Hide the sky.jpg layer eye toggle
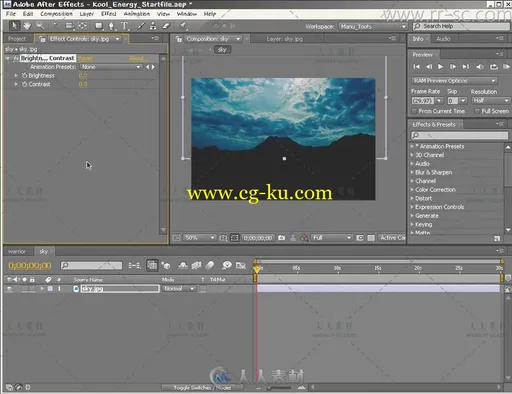This screenshot has width=512, height=394. point(9,289)
